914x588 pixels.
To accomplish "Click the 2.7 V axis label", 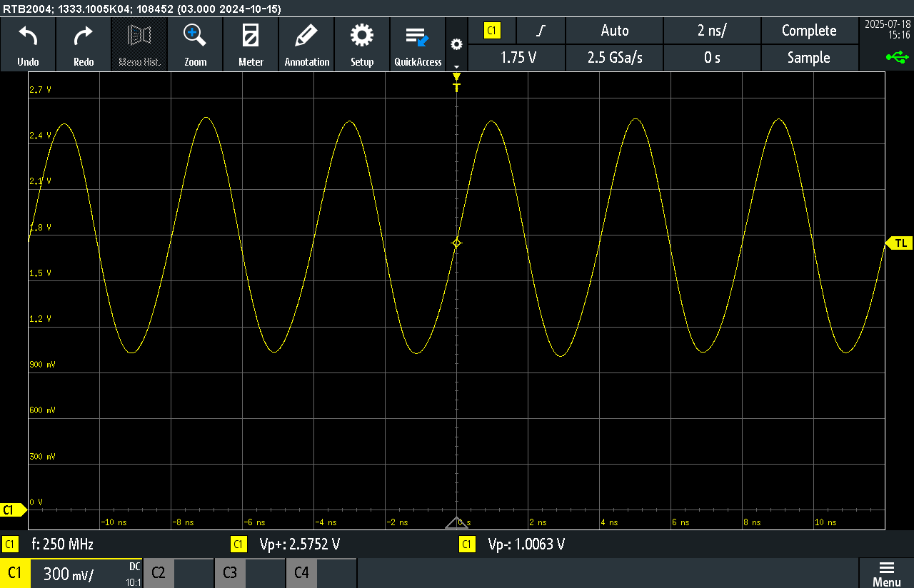I will point(40,90).
